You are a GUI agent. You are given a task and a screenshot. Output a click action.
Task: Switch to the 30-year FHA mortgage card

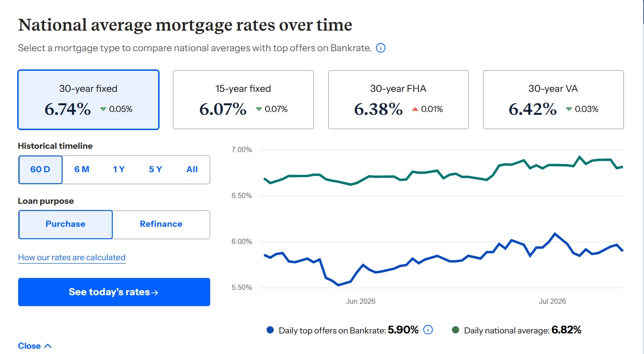tap(398, 100)
